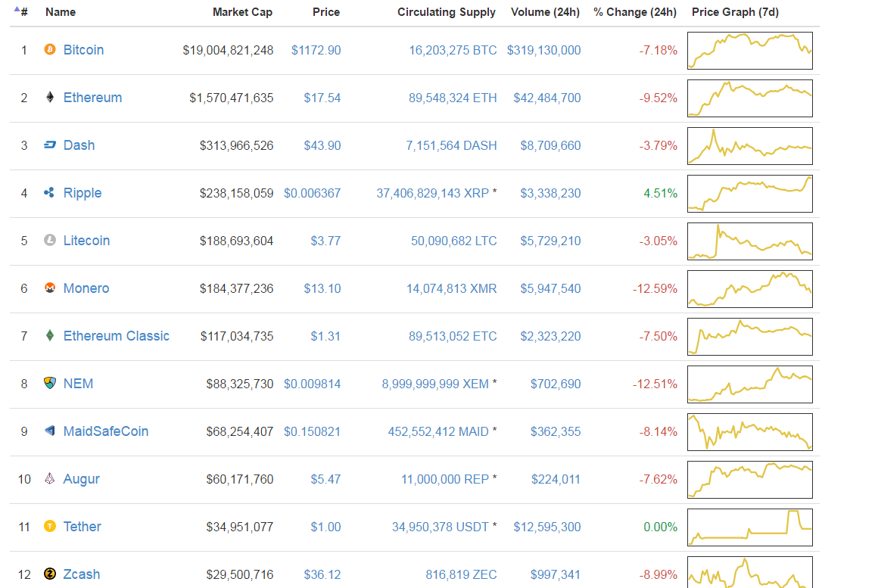Viewport: 875px width, 588px height.
Task: Click the MaidSafeCoin logo icon
Action: 50,431
